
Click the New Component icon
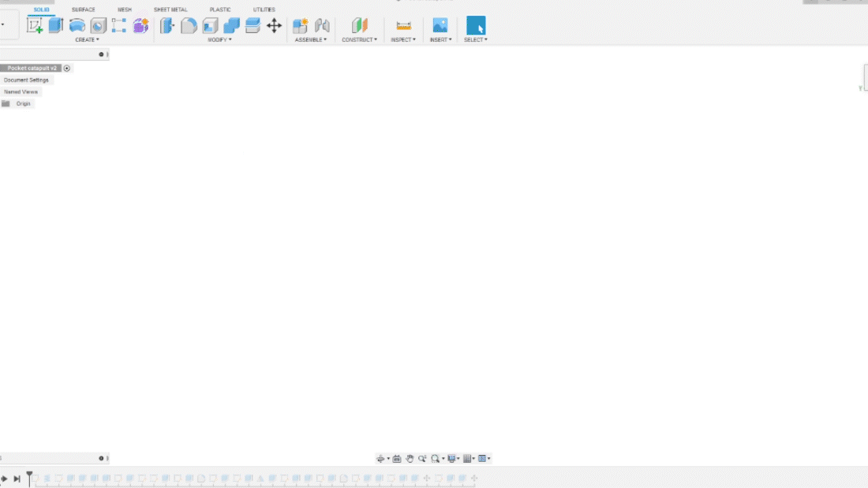[301, 25]
